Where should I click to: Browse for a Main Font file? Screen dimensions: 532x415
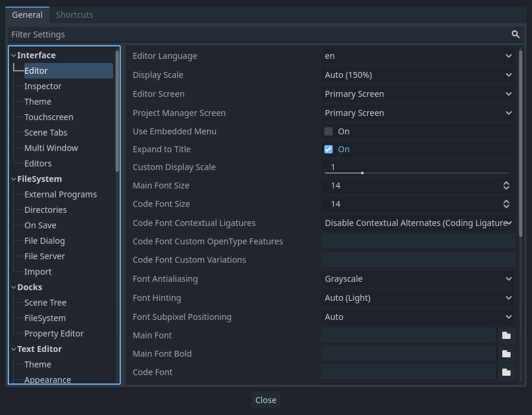[506, 335]
